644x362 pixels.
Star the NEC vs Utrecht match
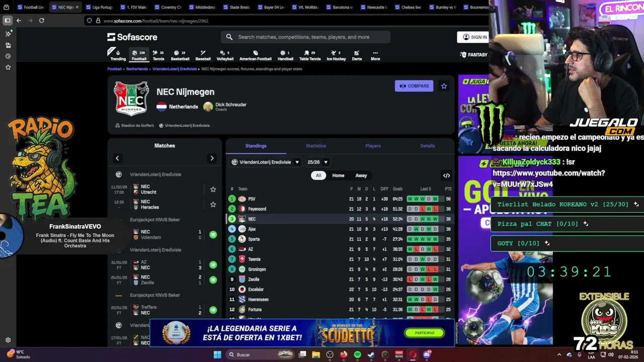click(213, 190)
